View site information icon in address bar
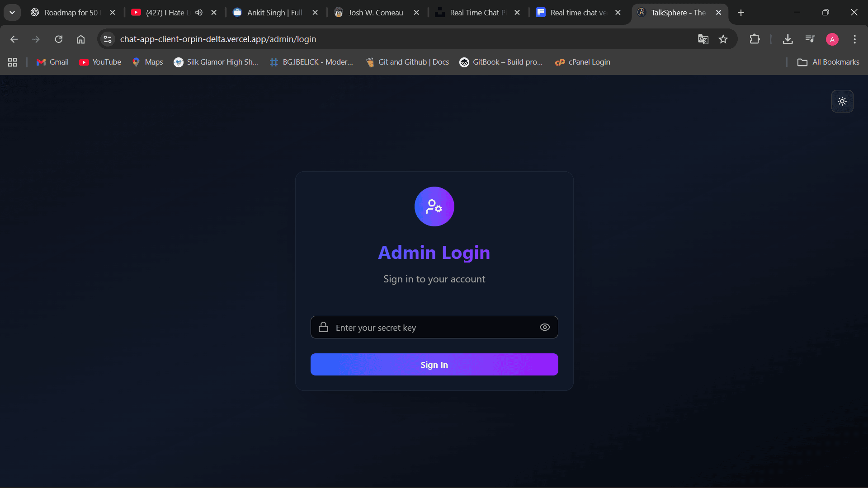The height and width of the screenshot is (488, 868). pos(108,39)
